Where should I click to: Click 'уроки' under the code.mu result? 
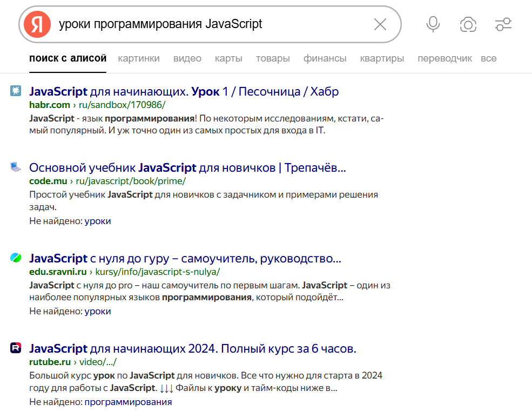pyautogui.click(x=98, y=221)
